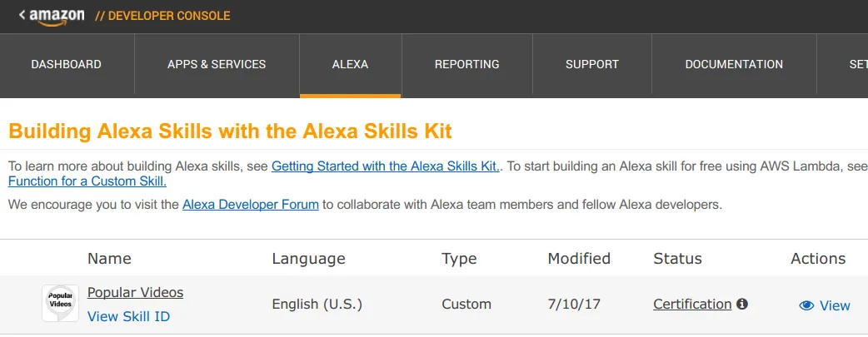Click the Modified column header
The height and width of the screenshot is (337, 868).
tap(579, 259)
